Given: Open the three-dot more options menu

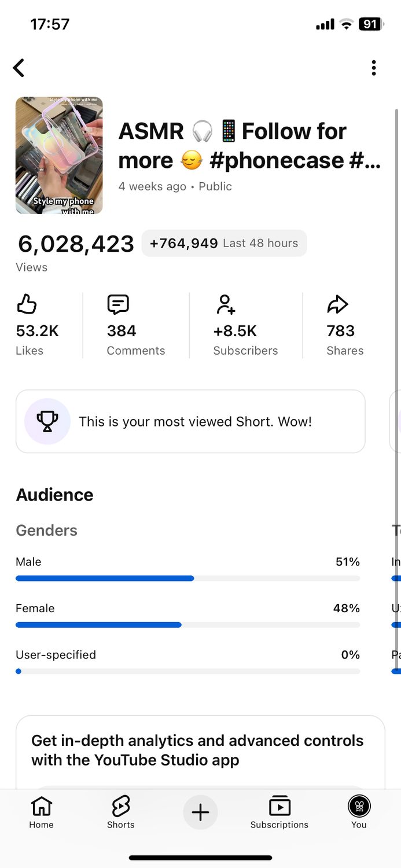Looking at the screenshot, I should pyautogui.click(x=374, y=68).
